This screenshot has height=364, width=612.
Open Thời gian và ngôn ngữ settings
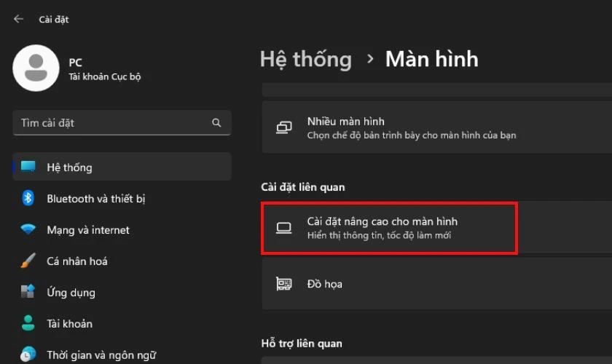122,355
